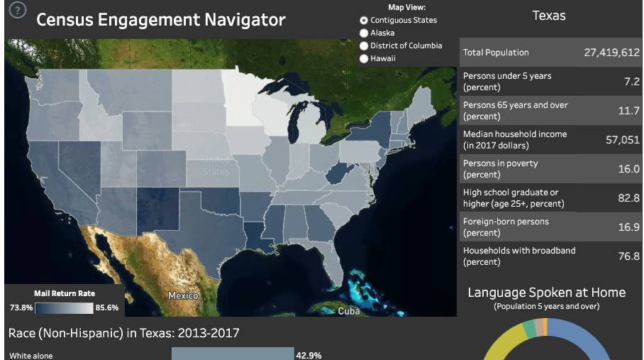Click the Language Spoken at Home heading
644x360 pixels.
pyautogui.click(x=547, y=293)
